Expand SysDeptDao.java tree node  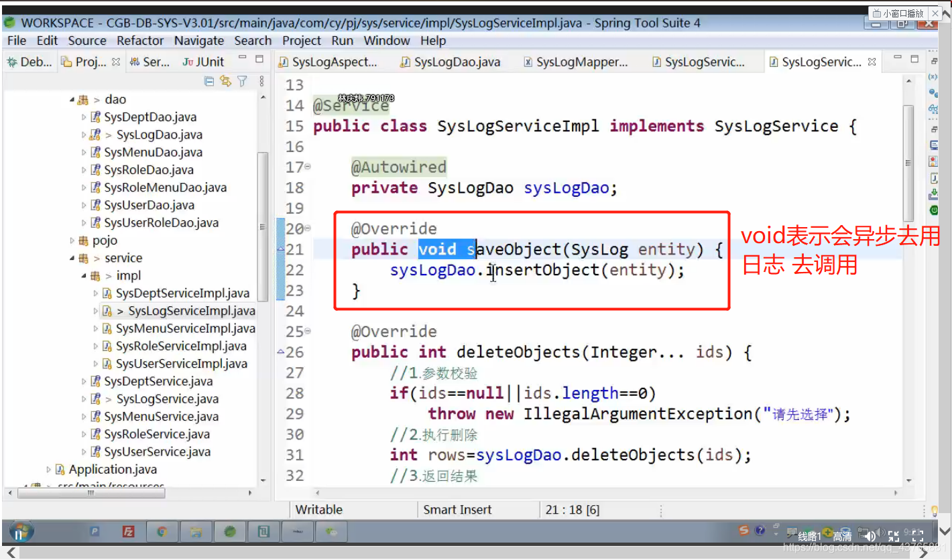84,117
